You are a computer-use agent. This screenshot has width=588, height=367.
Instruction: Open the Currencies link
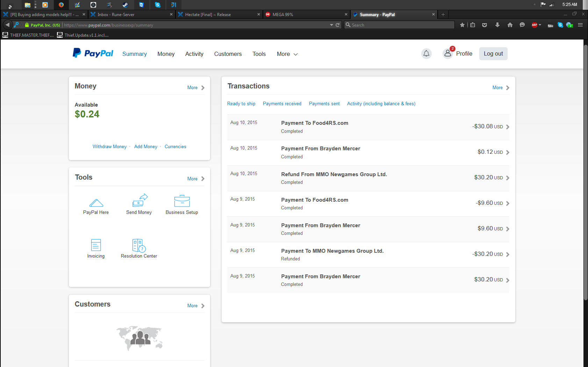175,146
